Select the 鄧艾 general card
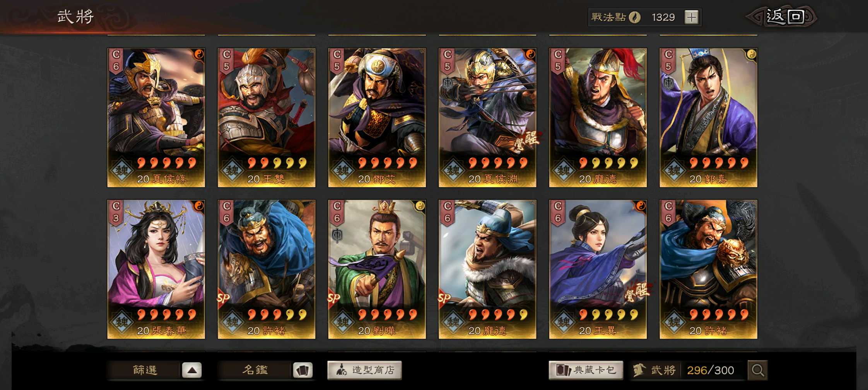868x390 pixels. (377, 118)
